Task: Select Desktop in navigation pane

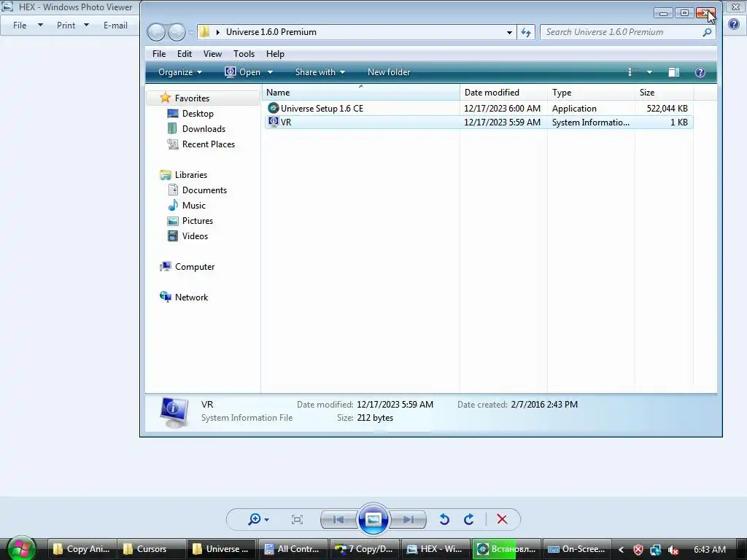Action: click(x=198, y=113)
